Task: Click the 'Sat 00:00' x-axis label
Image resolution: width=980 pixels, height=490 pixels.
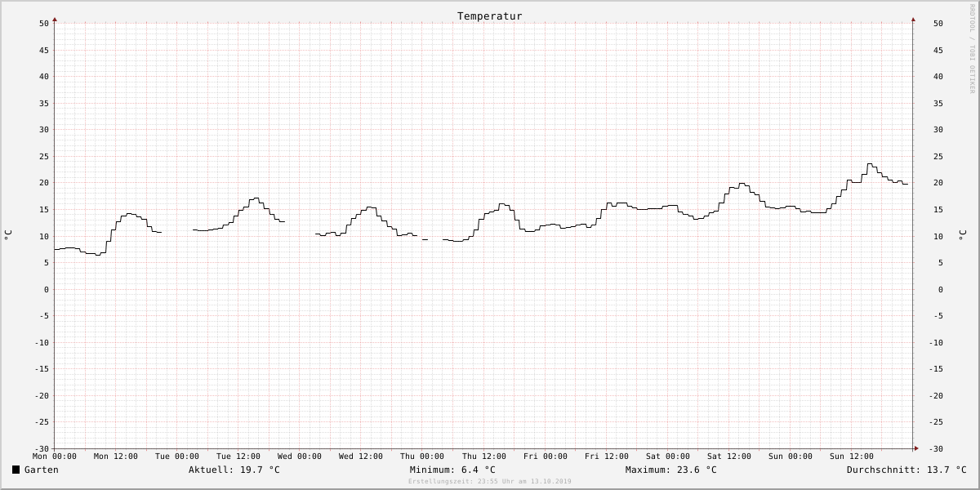Action: point(668,457)
